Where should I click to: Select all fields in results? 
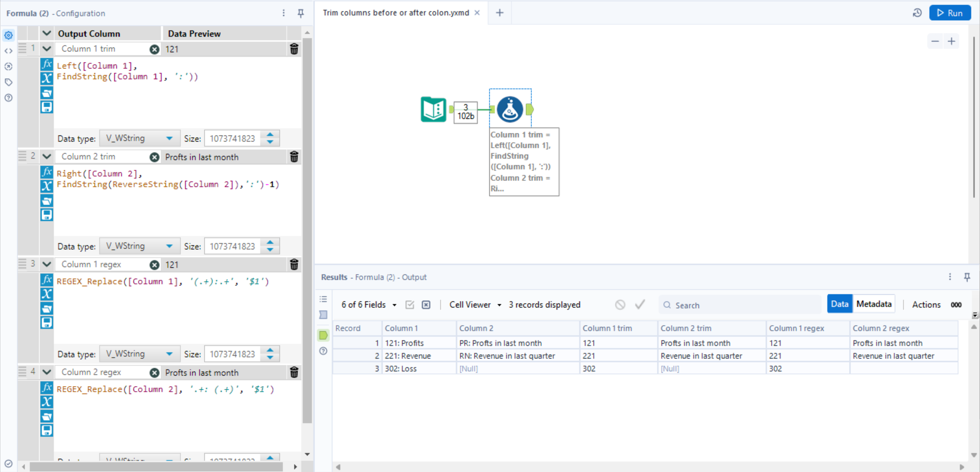[x=409, y=305]
